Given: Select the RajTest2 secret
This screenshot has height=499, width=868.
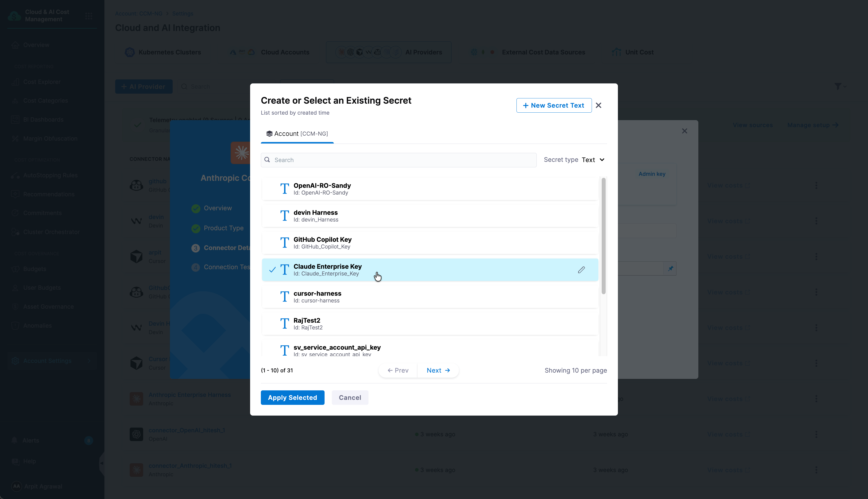Looking at the screenshot, I should [x=430, y=324].
